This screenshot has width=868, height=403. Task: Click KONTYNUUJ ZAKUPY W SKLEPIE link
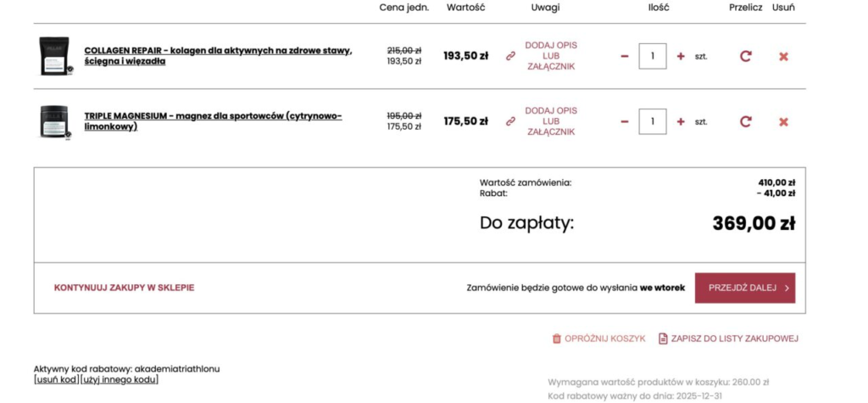[124, 288]
